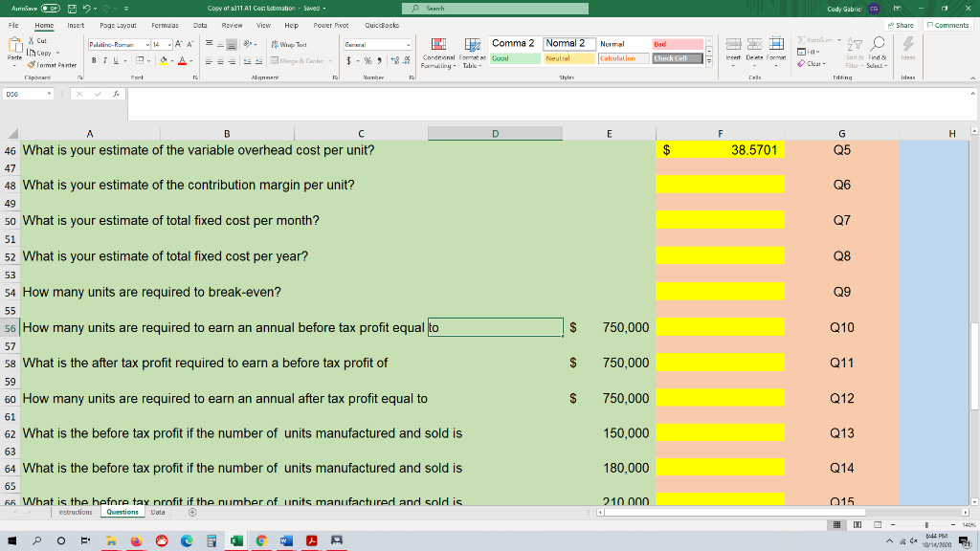Cut the selected cell contents
The width and height of the screenshot is (980, 551).
coord(37,40)
